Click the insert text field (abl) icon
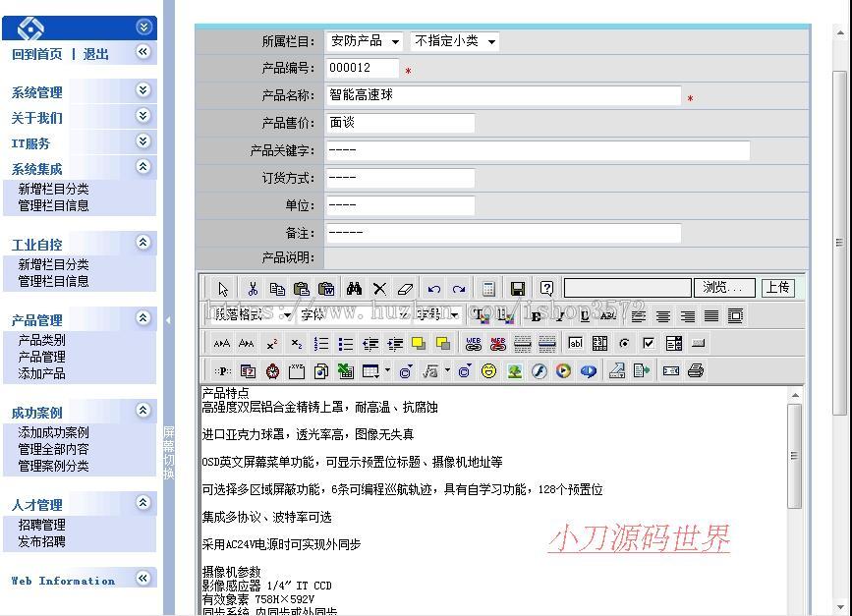Viewport: 852px width, 616px height. pyautogui.click(x=576, y=343)
